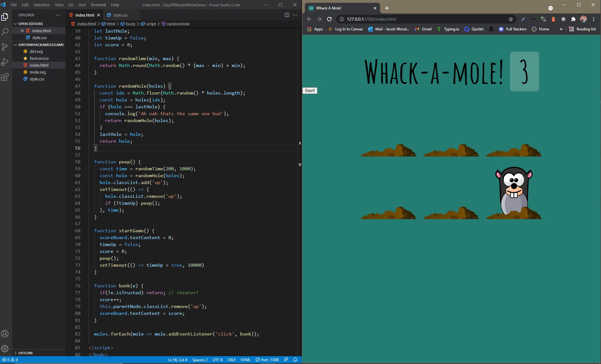Open the Log In to Canvas bookmark
This screenshot has width=601, height=364.
[x=345, y=29]
